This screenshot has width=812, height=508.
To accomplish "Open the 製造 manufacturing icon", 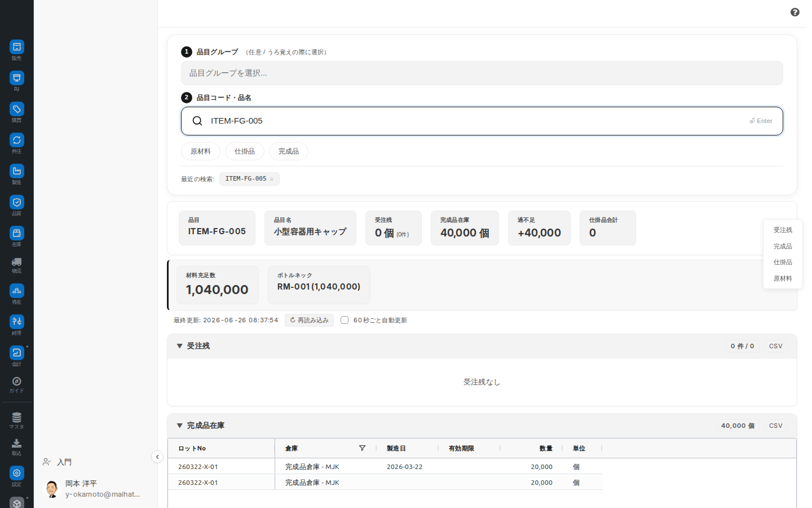I will click(17, 171).
